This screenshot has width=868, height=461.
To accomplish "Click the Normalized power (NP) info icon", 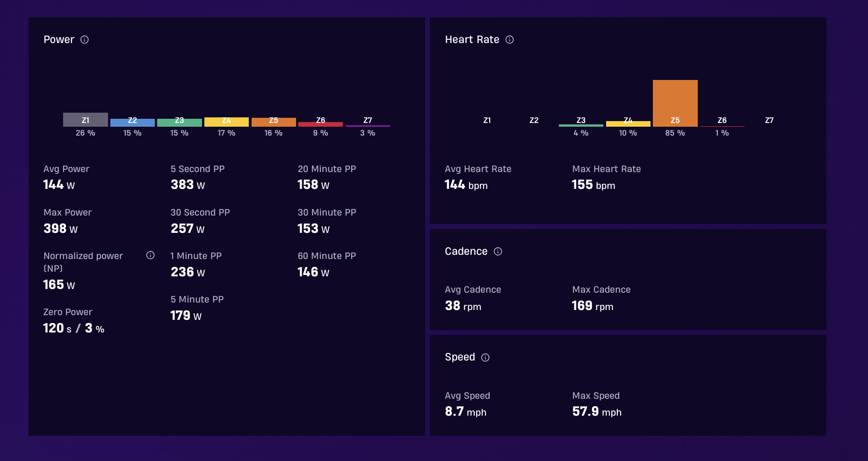I will pyautogui.click(x=151, y=255).
